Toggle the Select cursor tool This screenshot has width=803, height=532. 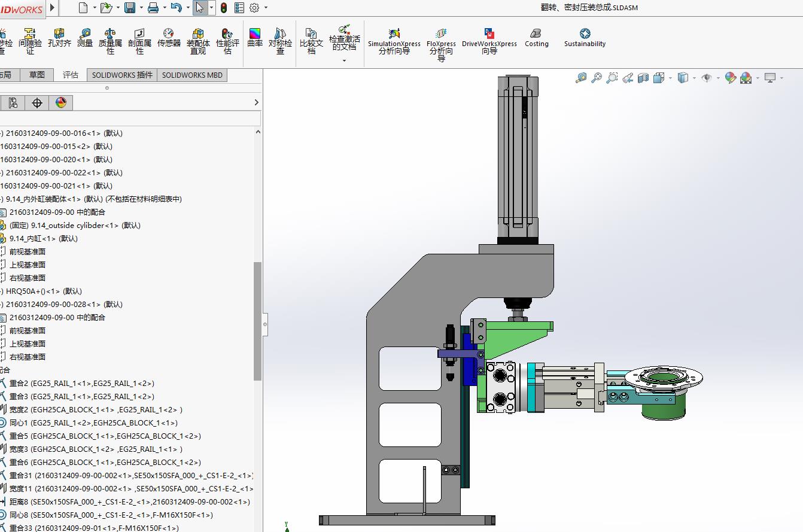200,8
